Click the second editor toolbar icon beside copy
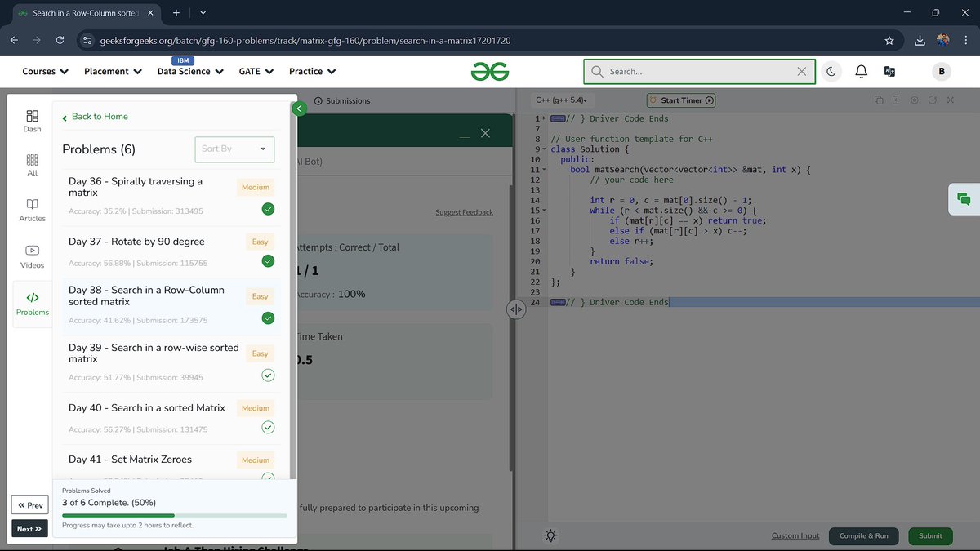The width and height of the screenshot is (980, 551). [896, 100]
